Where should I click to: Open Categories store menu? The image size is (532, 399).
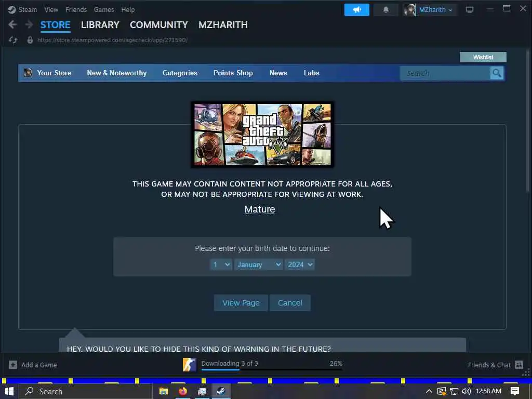[x=180, y=73]
